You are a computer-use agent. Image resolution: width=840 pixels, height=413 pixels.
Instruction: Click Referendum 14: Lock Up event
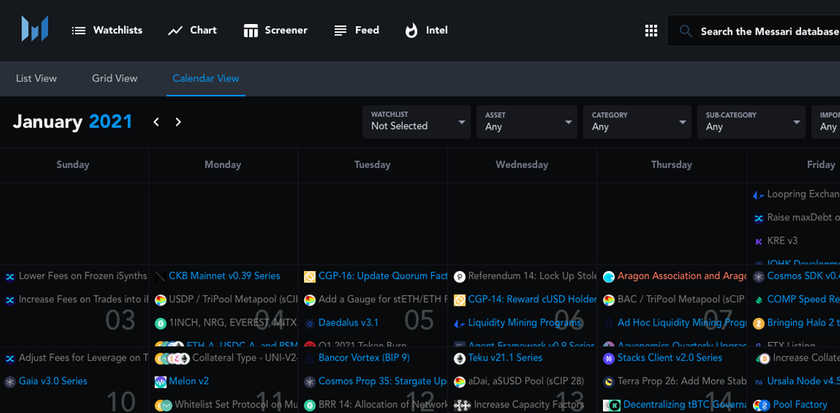point(532,276)
